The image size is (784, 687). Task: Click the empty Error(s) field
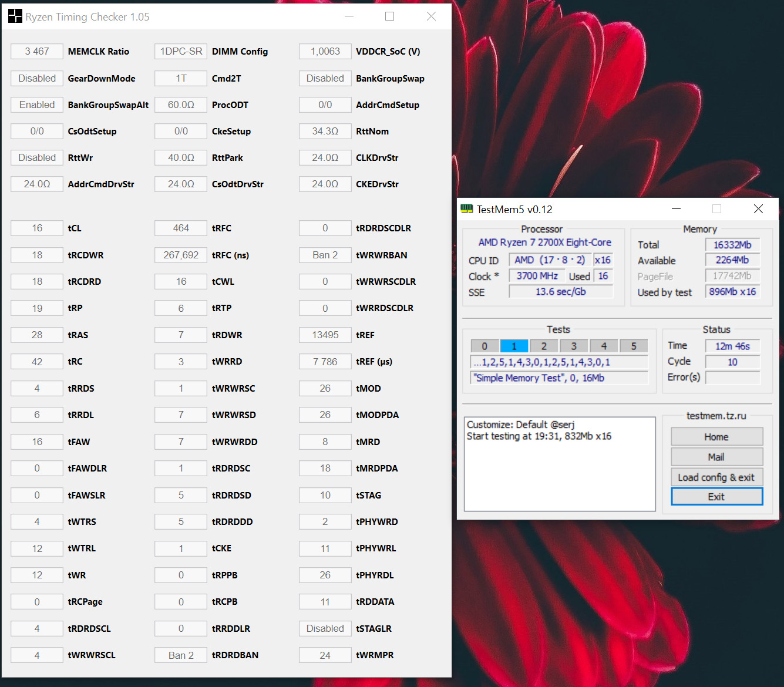coord(732,378)
